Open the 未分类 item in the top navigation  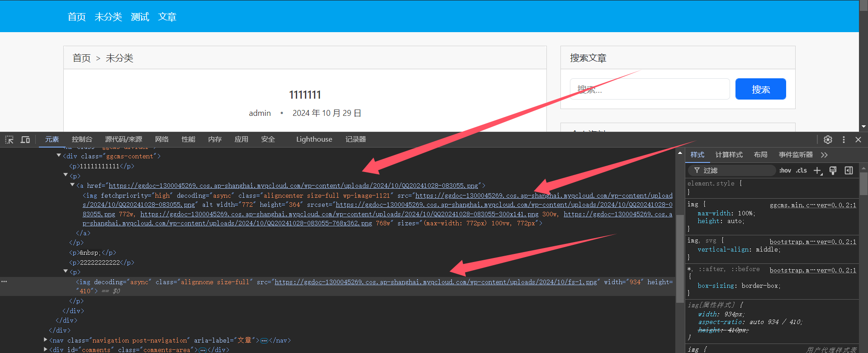click(x=108, y=17)
